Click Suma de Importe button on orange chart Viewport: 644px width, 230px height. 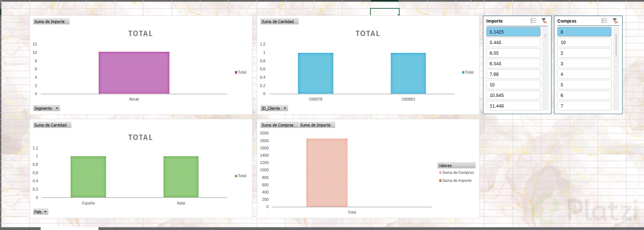click(317, 125)
